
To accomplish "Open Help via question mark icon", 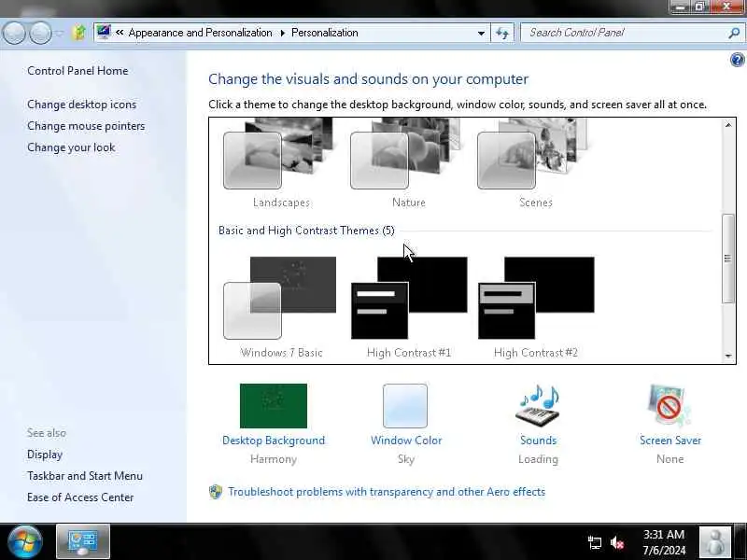I will click(737, 60).
